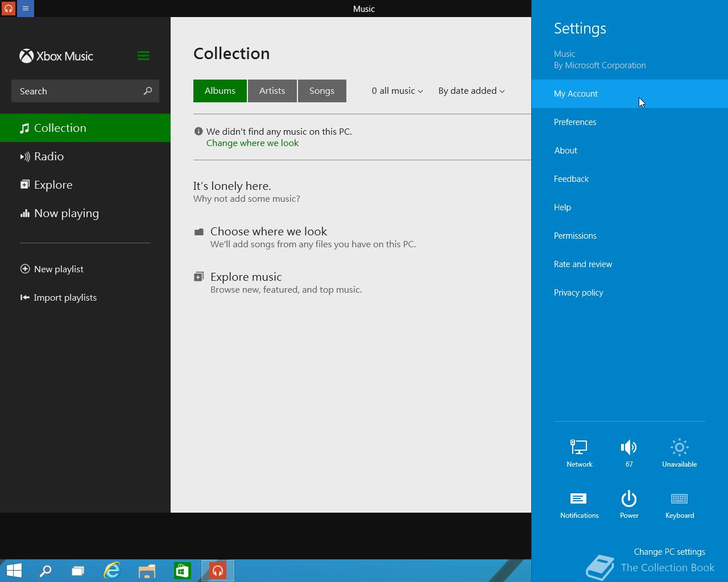
Task: Click the headphones app icon in title bar
Action: point(9,9)
